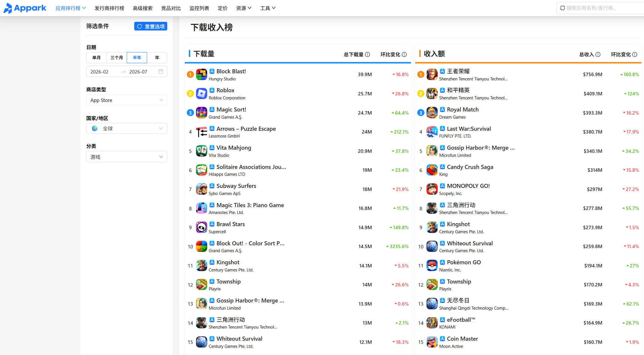Click the refresh icon in search box
644x355 pixels.
(x=562, y=8)
